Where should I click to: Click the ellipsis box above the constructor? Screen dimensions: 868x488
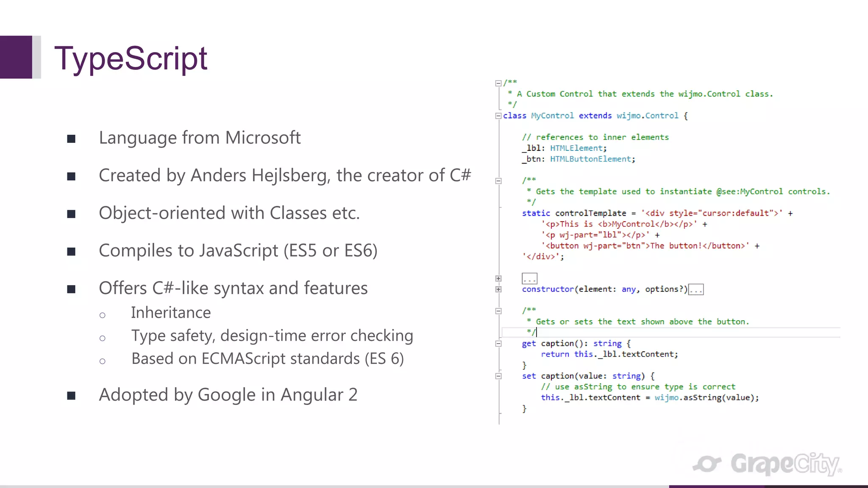coord(529,279)
